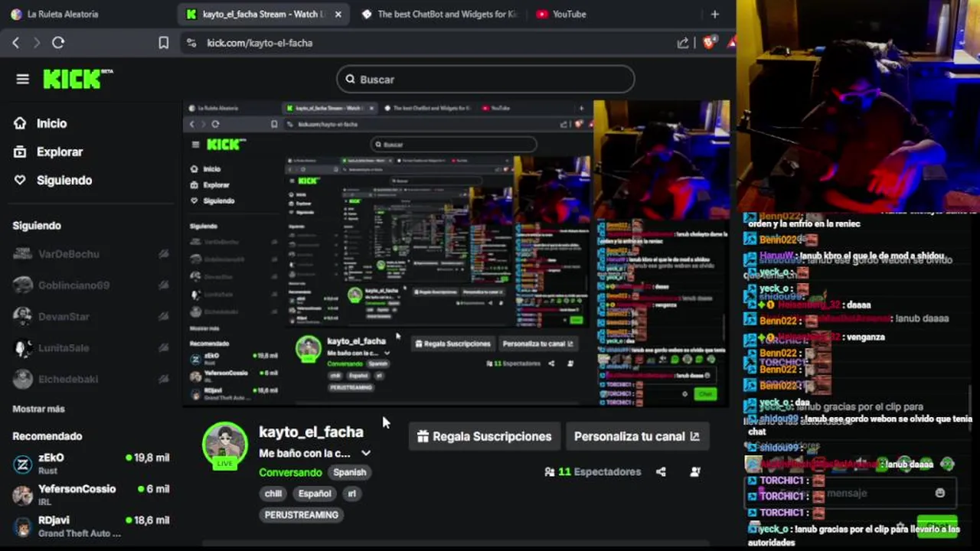
Task: Go to Inicio in sidebar
Action: pyautogui.click(x=51, y=123)
